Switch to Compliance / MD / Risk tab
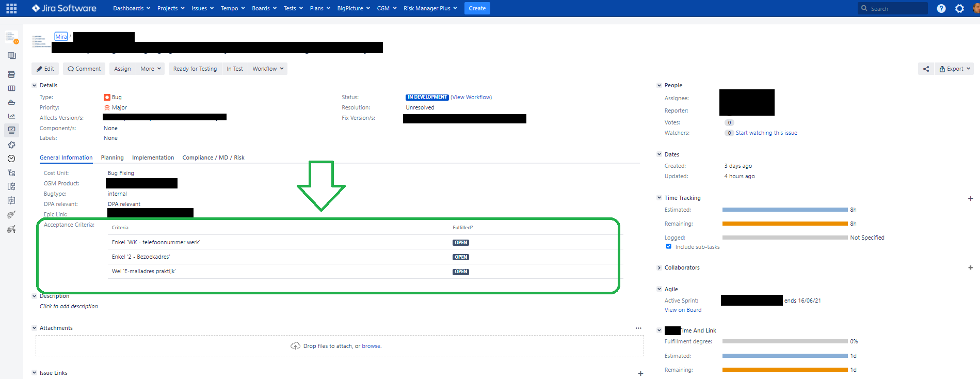The height and width of the screenshot is (379, 980). (x=214, y=158)
